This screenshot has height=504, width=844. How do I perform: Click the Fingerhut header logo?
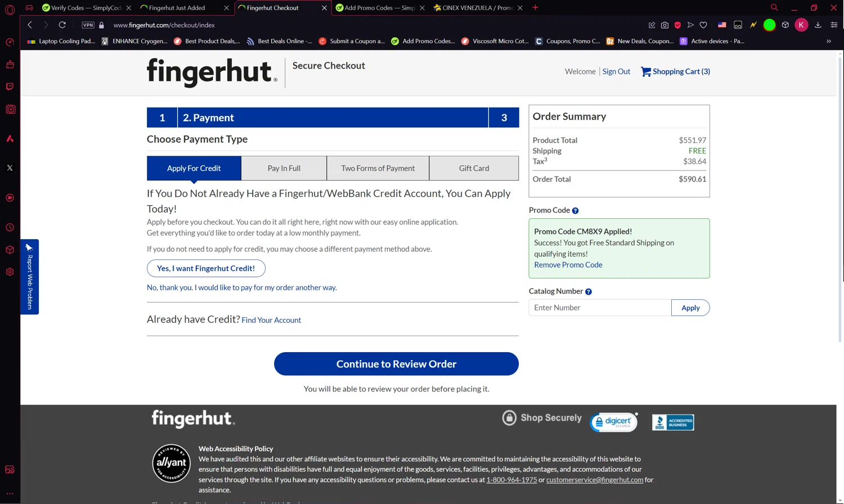(212, 72)
